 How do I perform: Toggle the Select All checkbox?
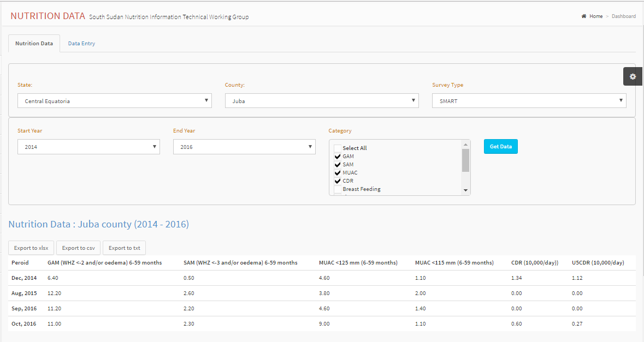338,148
